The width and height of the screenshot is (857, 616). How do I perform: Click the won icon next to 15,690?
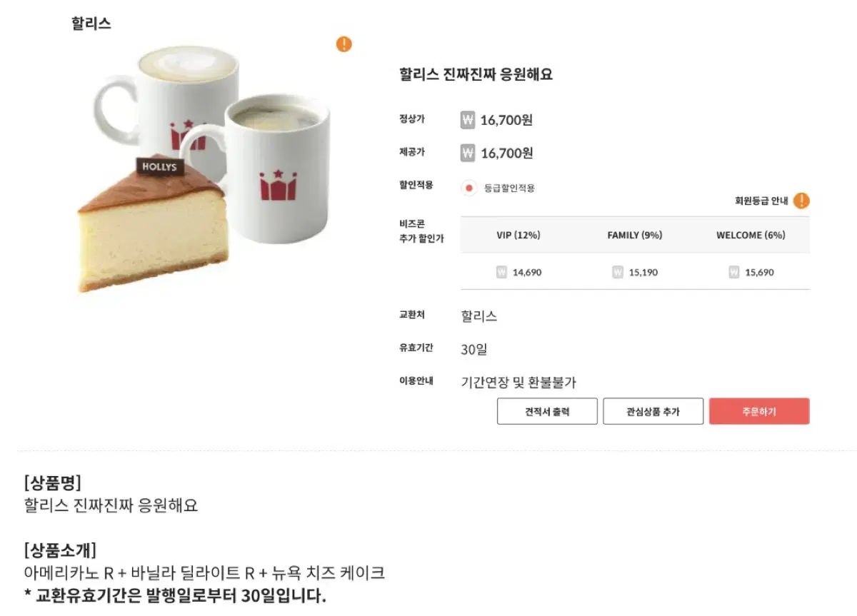(x=734, y=272)
